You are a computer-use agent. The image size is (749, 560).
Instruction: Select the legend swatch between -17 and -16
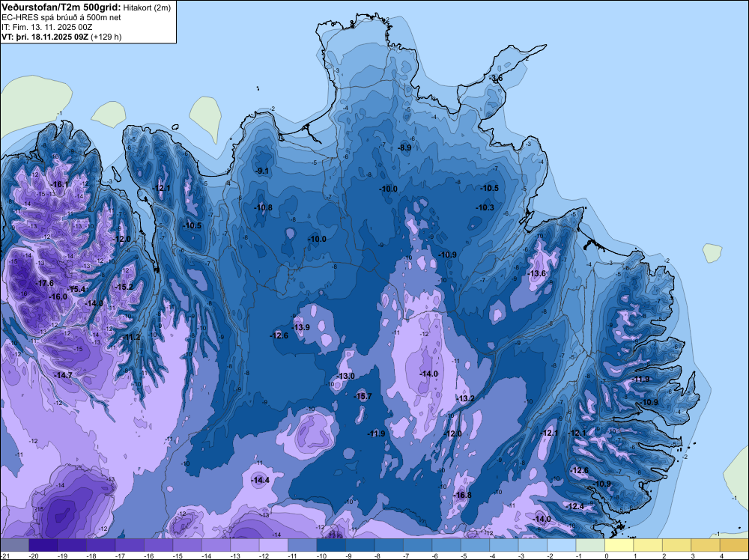tap(130, 545)
